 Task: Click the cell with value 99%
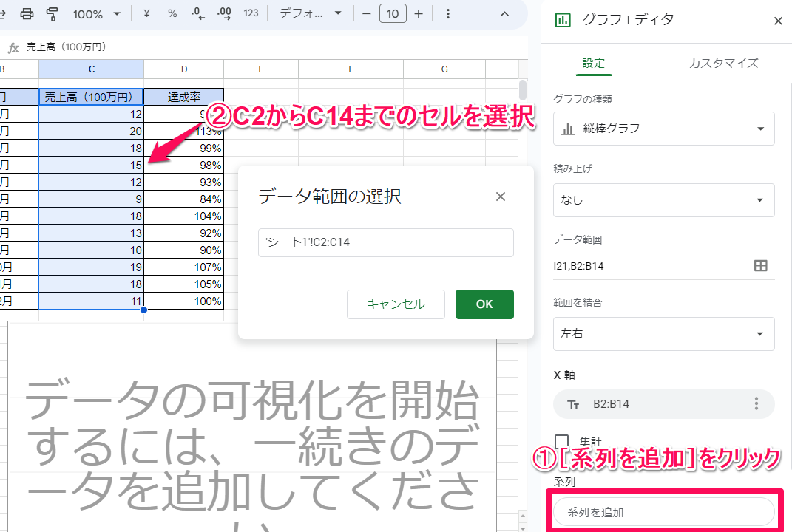pos(184,149)
